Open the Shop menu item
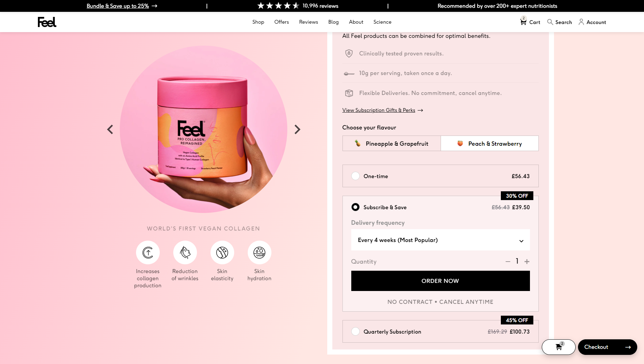 pos(258,22)
